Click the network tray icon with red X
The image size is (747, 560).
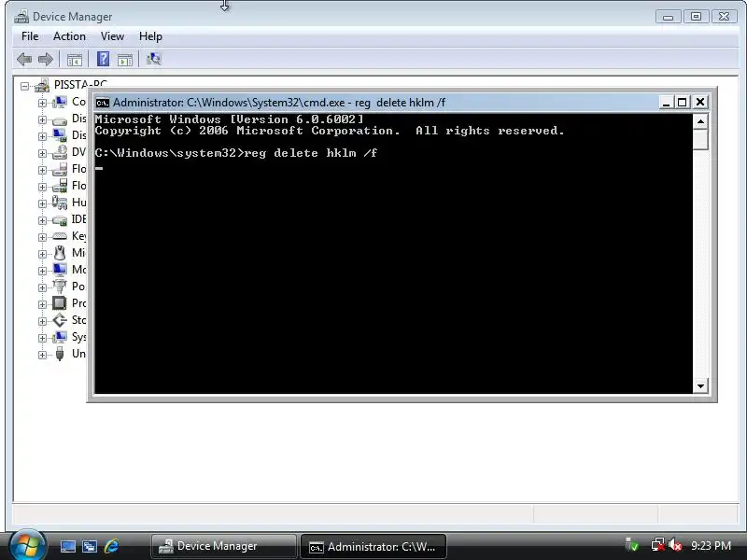pos(658,545)
